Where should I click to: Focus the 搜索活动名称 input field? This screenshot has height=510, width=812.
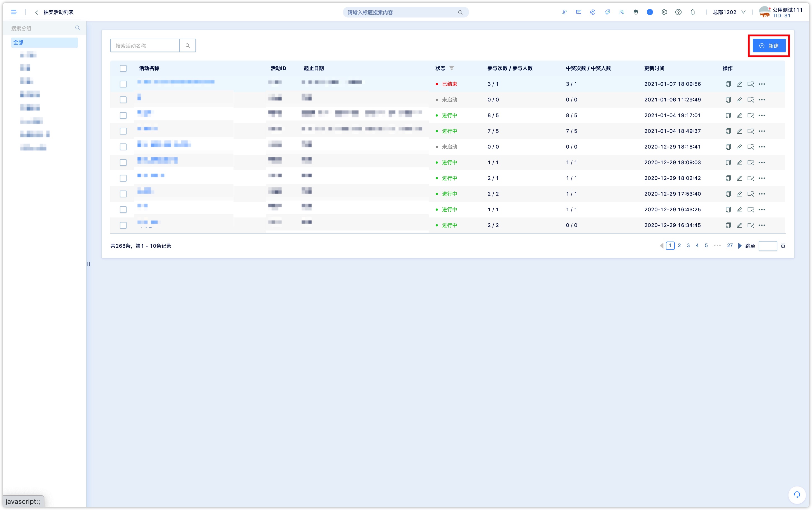[145, 45]
